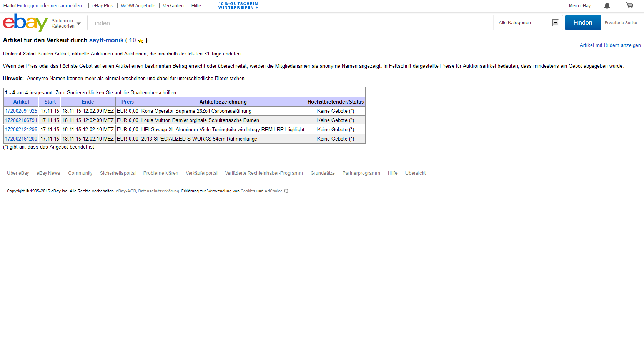Image resolution: width=644 pixels, height=348 pixels.
Task: Click the eBay logo
Action: click(25, 23)
